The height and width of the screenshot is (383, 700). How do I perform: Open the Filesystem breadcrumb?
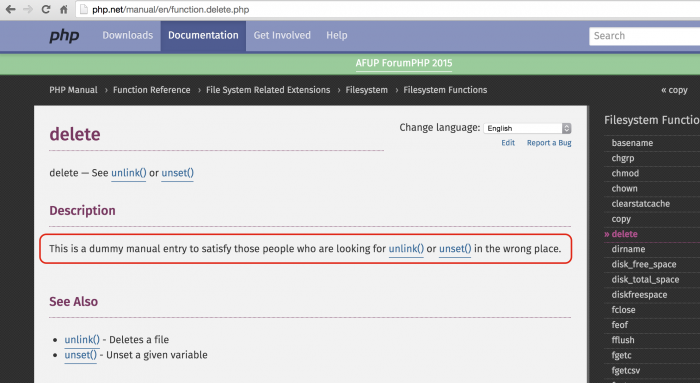pos(367,90)
